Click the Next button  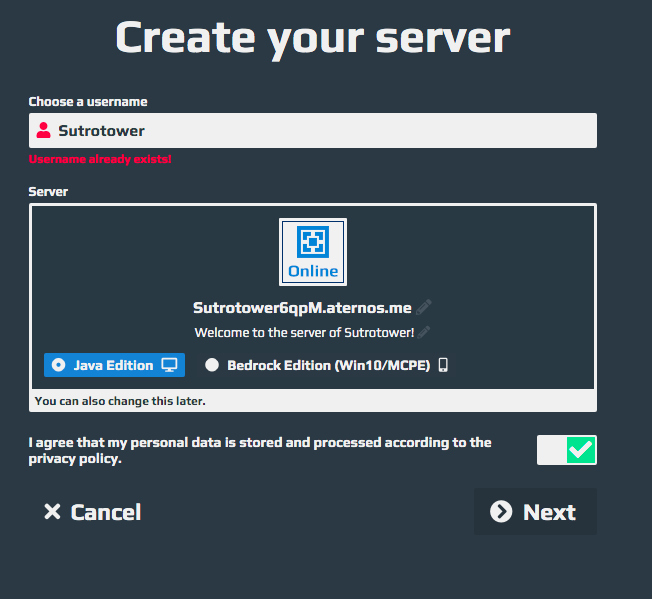(x=535, y=511)
